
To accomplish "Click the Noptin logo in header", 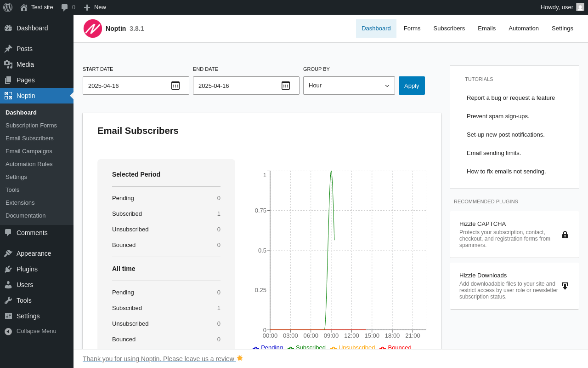I will pos(93,29).
